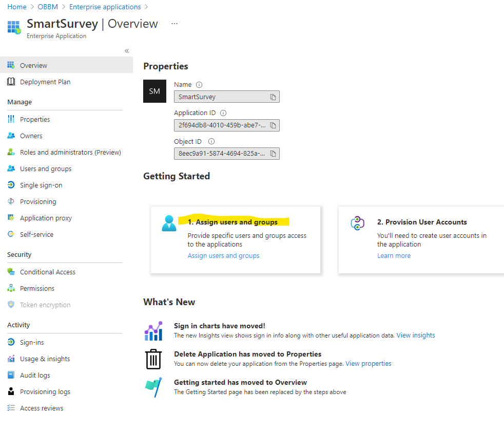Viewport: 504px width, 430px height.
Task: Open the ellipsis more options menu
Action: click(175, 24)
